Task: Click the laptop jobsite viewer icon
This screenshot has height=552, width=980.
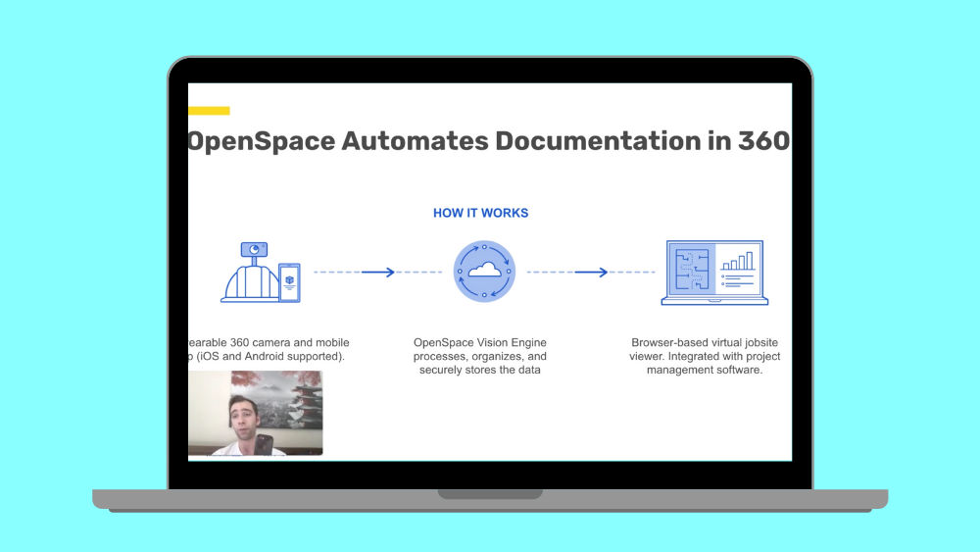Action: pos(715,273)
